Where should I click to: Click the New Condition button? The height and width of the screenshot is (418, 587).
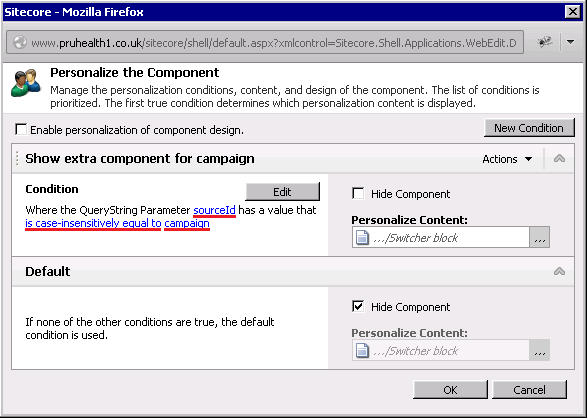[x=529, y=128]
